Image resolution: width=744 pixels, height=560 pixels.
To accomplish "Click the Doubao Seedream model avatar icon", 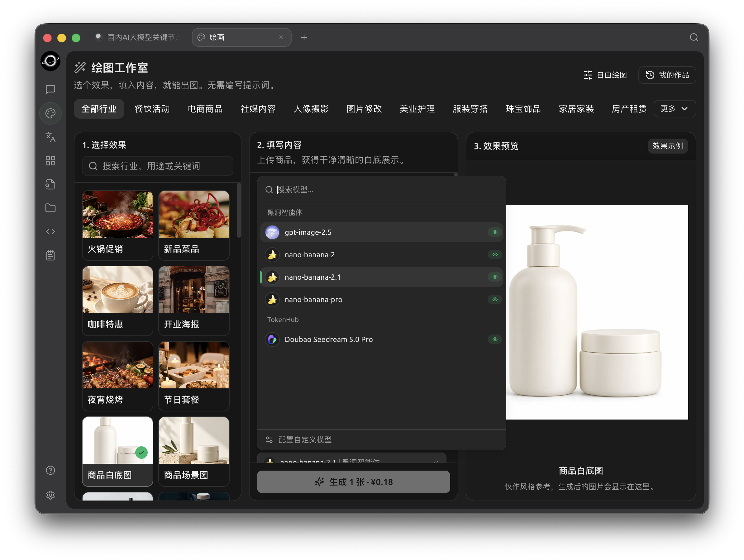I will (x=272, y=339).
